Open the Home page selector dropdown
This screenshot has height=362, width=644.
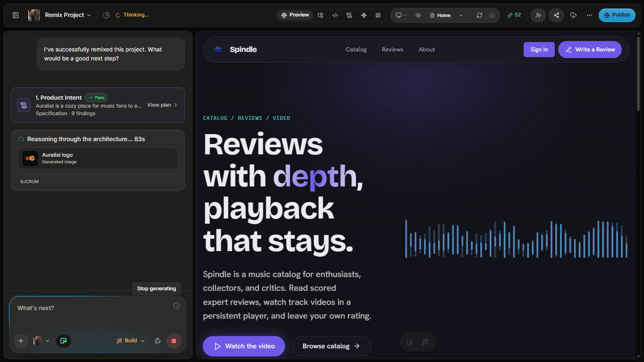(x=447, y=15)
